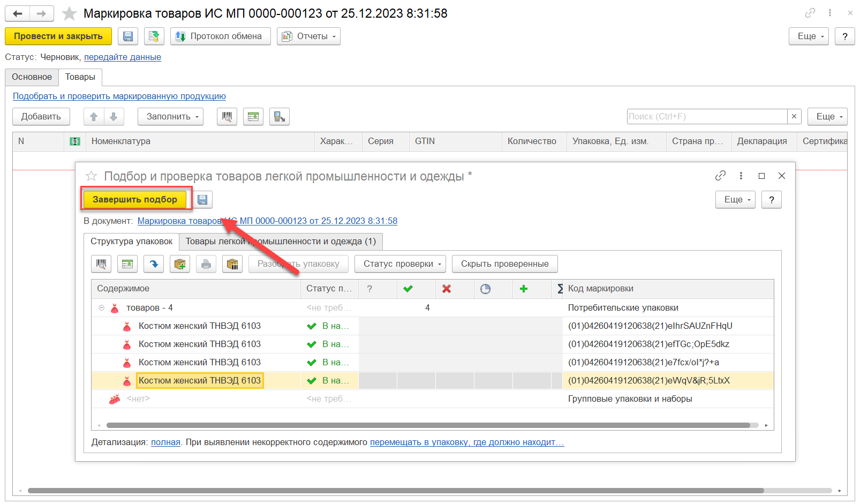
Task: Open three-dot menu of selection dialog
Action: pyautogui.click(x=741, y=176)
